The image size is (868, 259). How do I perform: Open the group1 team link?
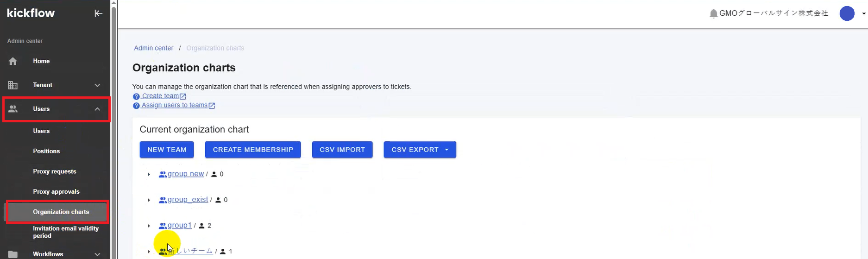click(x=179, y=225)
